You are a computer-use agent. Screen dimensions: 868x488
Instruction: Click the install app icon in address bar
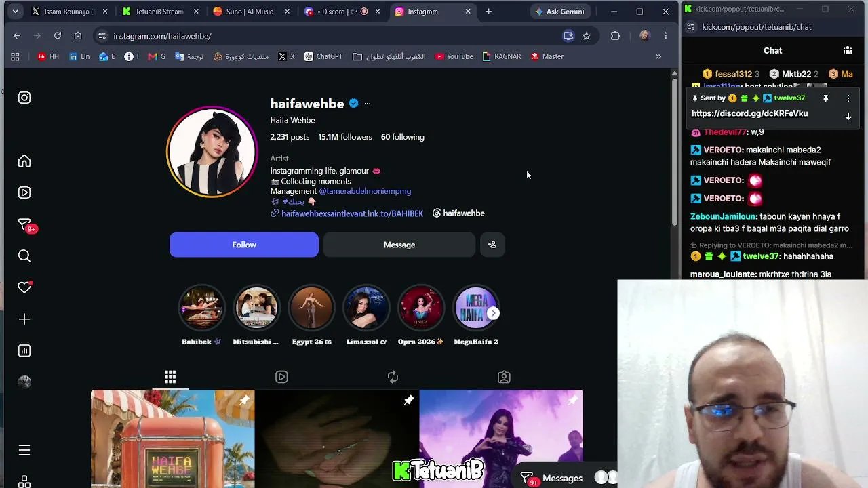coord(568,36)
